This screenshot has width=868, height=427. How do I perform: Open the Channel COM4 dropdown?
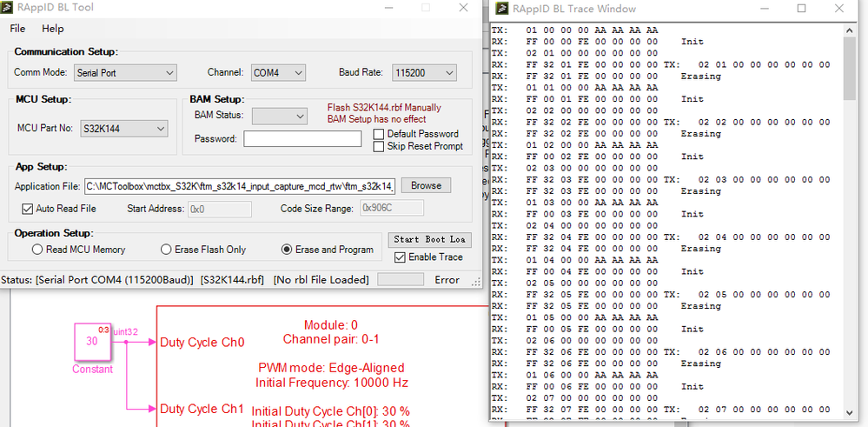(x=278, y=72)
